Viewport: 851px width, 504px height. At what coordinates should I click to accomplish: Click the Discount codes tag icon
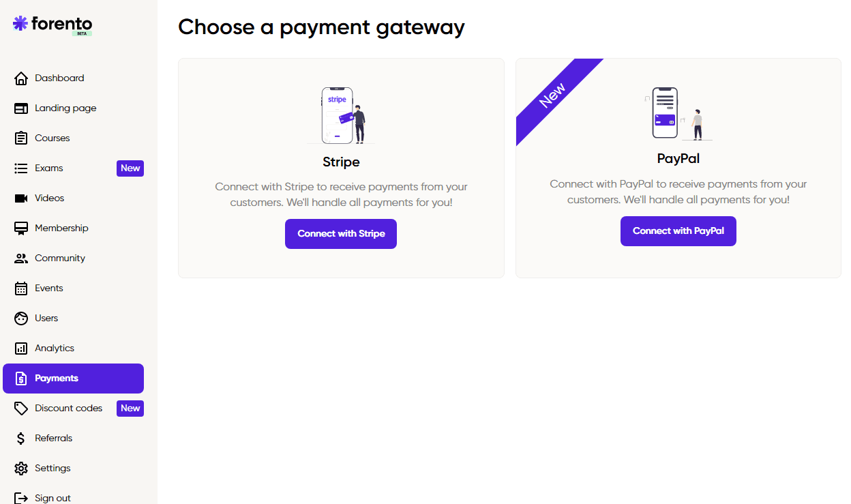tap(21, 409)
